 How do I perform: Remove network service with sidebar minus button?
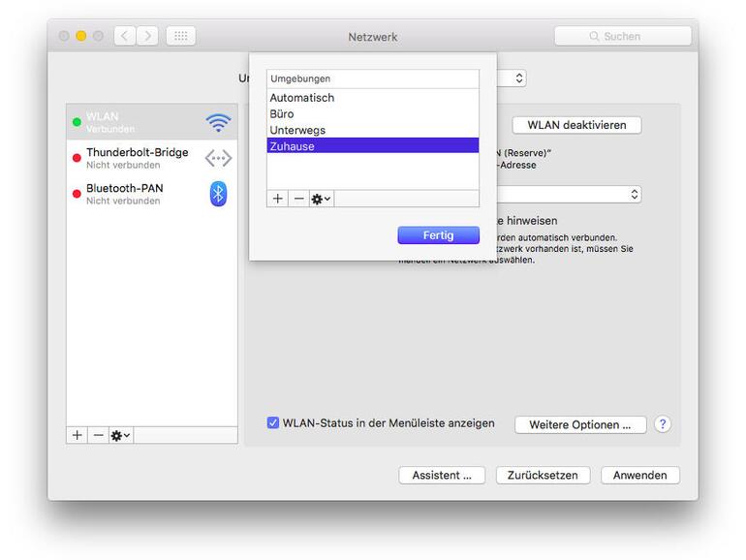[98, 435]
